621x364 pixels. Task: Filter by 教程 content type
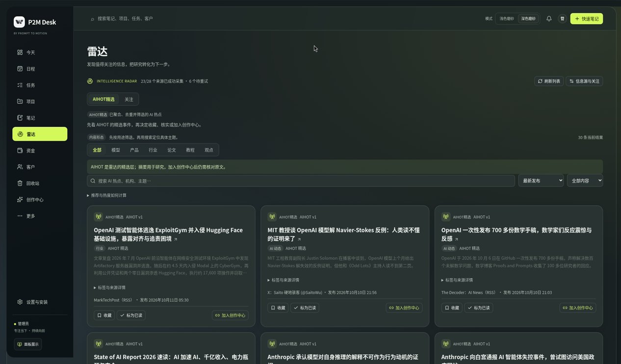190,150
